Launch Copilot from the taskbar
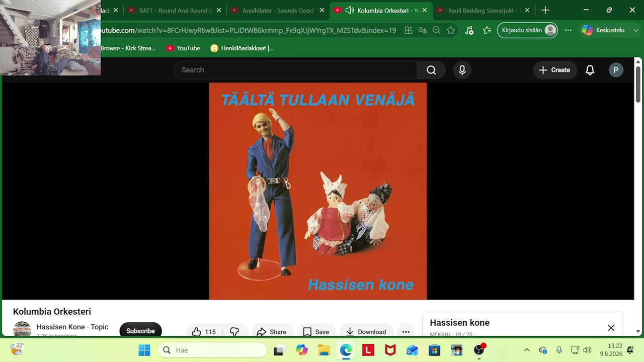Image resolution: width=644 pixels, height=362 pixels. coord(301,350)
